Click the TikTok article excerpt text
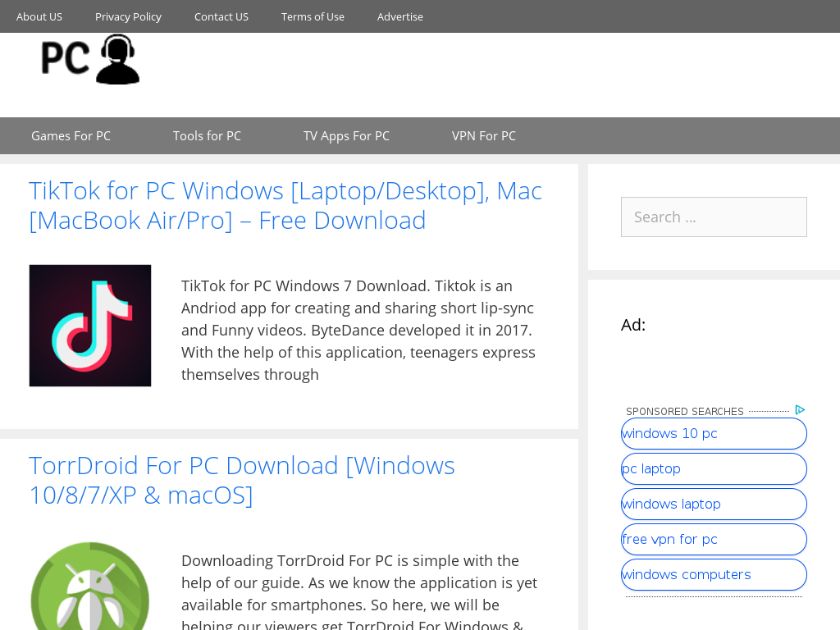 tap(358, 330)
